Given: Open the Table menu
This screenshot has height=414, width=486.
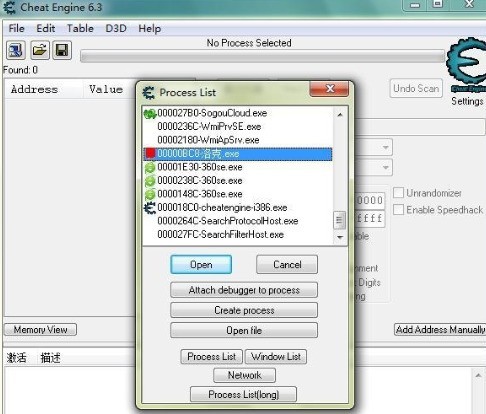Looking at the screenshot, I should [x=80, y=28].
